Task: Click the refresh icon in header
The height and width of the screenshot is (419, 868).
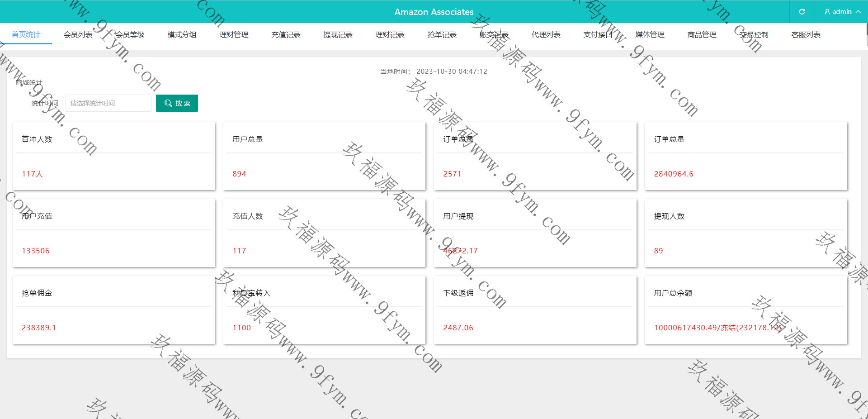Action: click(x=802, y=12)
